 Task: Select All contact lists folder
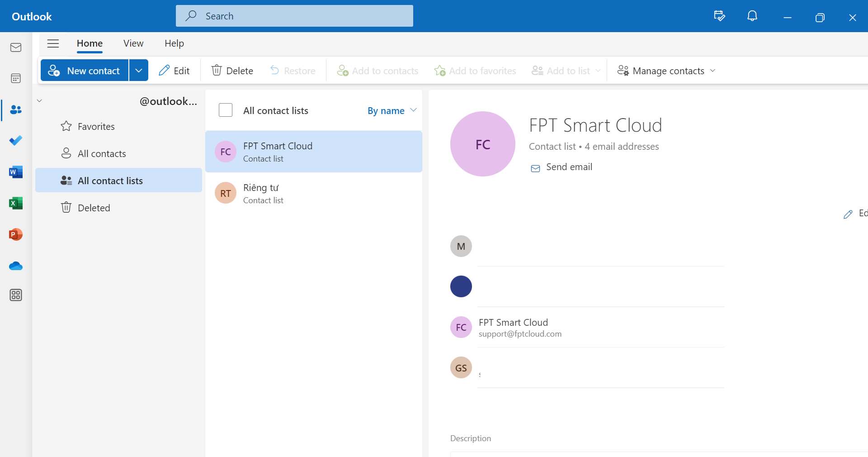coord(118,181)
